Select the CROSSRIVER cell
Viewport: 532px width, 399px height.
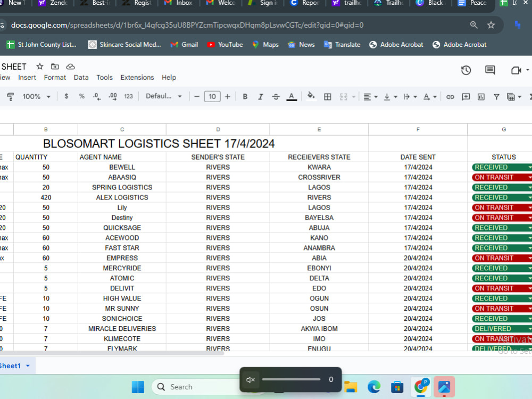coord(319,177)
